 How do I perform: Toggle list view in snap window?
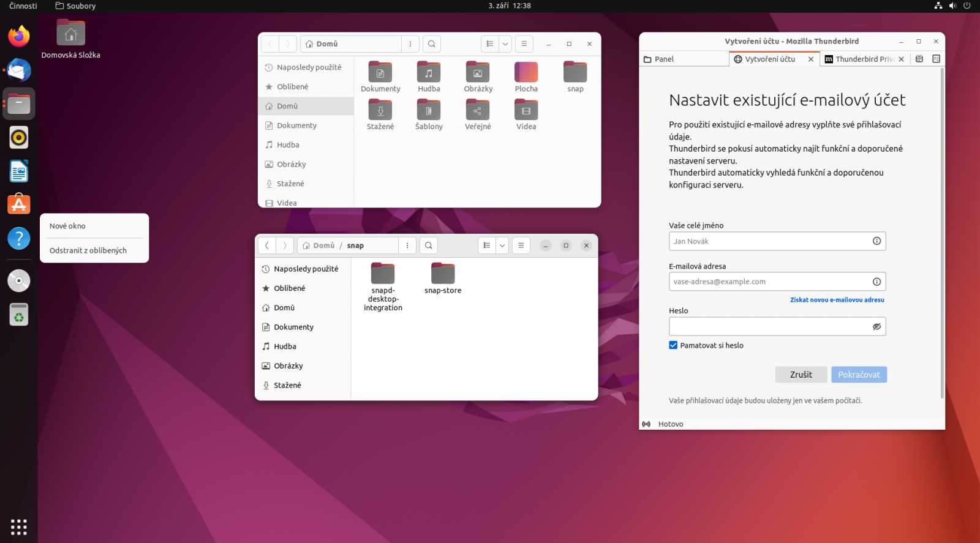point(487,245)
